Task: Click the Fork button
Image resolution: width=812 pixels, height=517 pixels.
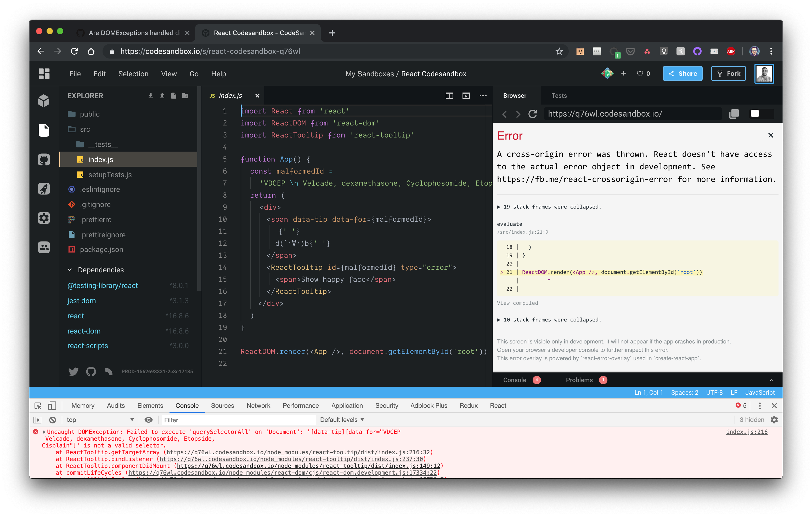Action: point(728,73)
